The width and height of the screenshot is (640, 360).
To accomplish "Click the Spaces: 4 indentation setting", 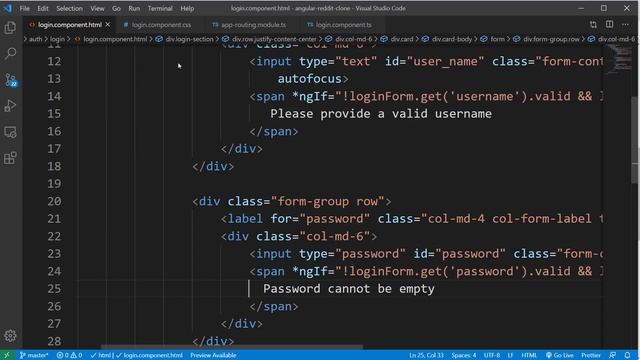I will (464, 355).
